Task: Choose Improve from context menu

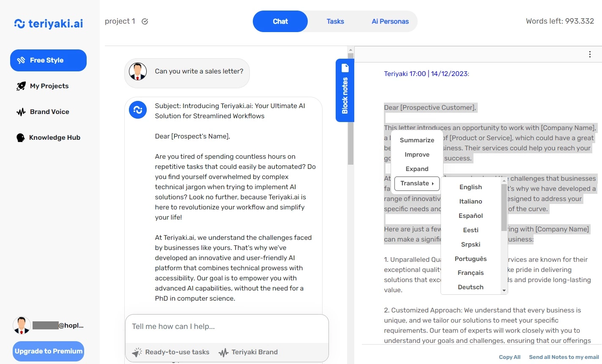Action: pos(417,155)
